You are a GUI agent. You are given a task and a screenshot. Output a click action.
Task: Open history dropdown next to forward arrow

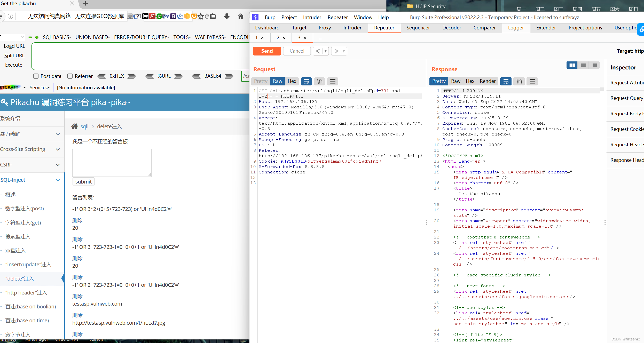(344, 51)
